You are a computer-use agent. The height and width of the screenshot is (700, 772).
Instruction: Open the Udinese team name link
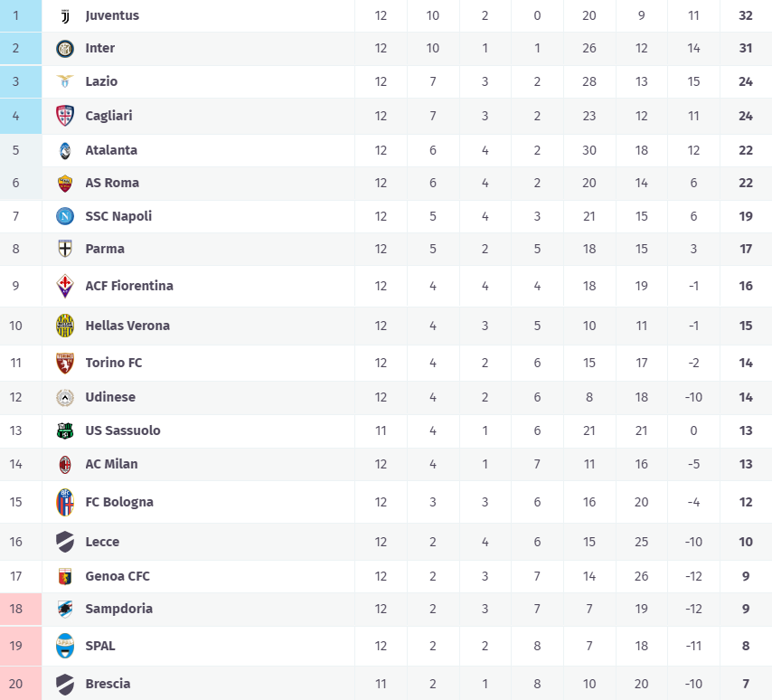click(109, 397)
